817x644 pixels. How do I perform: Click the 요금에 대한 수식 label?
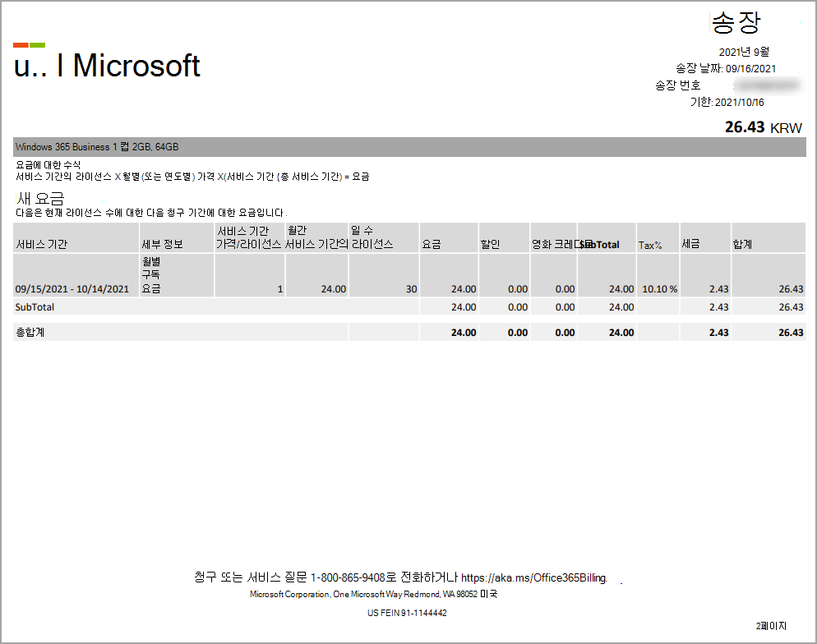(x=48, y=165)
